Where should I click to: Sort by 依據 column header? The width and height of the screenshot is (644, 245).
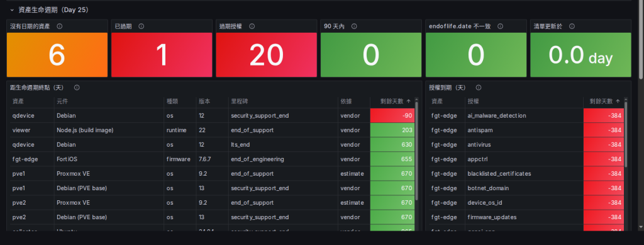[x=347, y=101]
